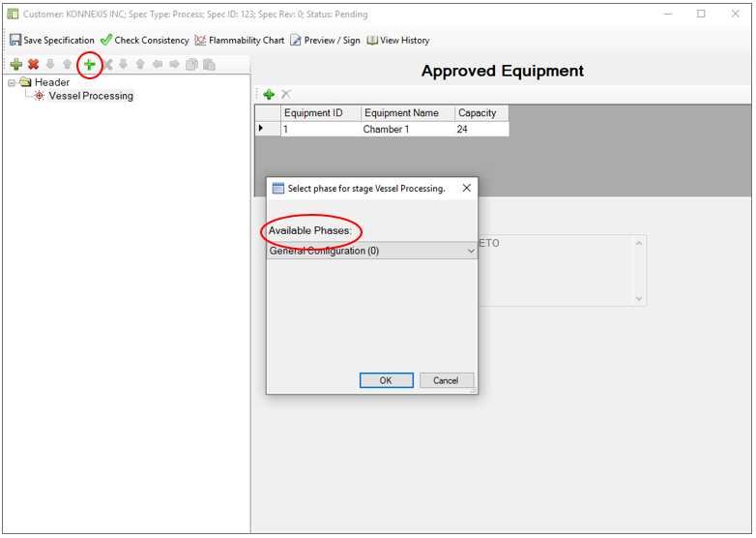756x538 pixels.
Task: Click Save Specification in the toolbar
Action: (x=52, y=41)
